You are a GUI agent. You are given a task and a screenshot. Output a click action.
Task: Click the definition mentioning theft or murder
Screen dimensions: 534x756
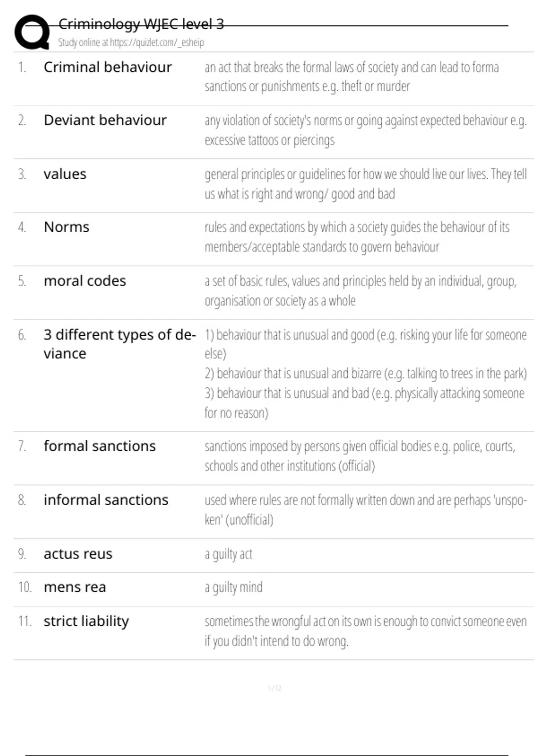coord(352,76)
